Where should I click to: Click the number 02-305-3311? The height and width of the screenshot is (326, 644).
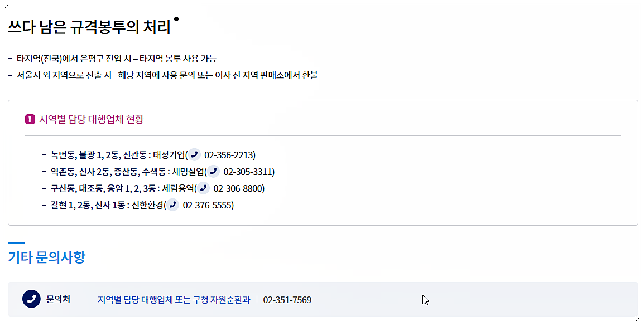click(x=249, y=172)
